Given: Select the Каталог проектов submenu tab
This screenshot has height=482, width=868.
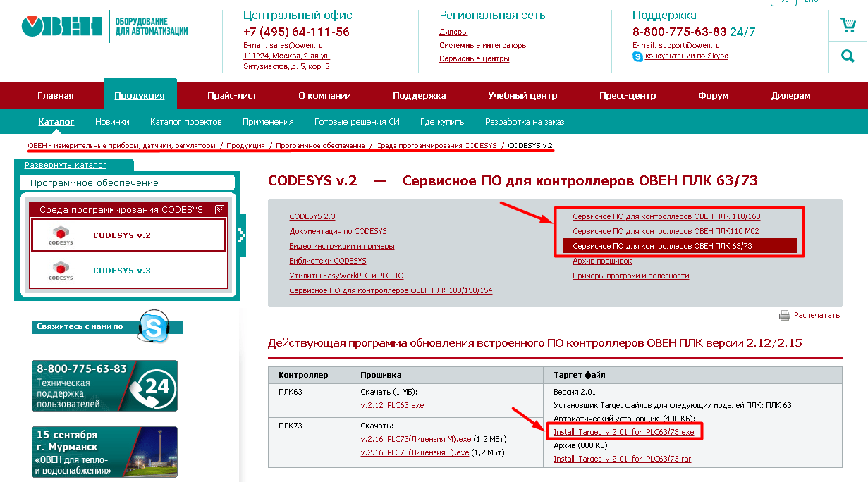Looking at the screenshot, I should click(186, 122).
